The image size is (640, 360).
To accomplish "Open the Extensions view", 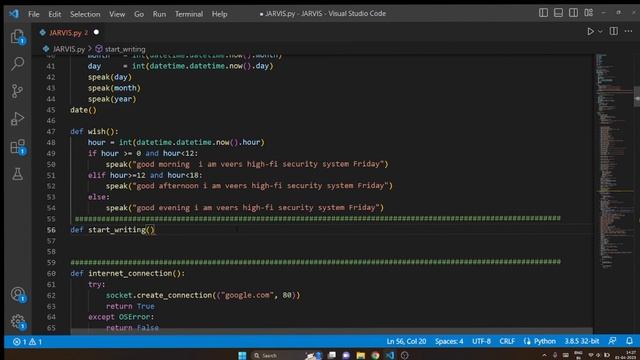I will point(18,147).
